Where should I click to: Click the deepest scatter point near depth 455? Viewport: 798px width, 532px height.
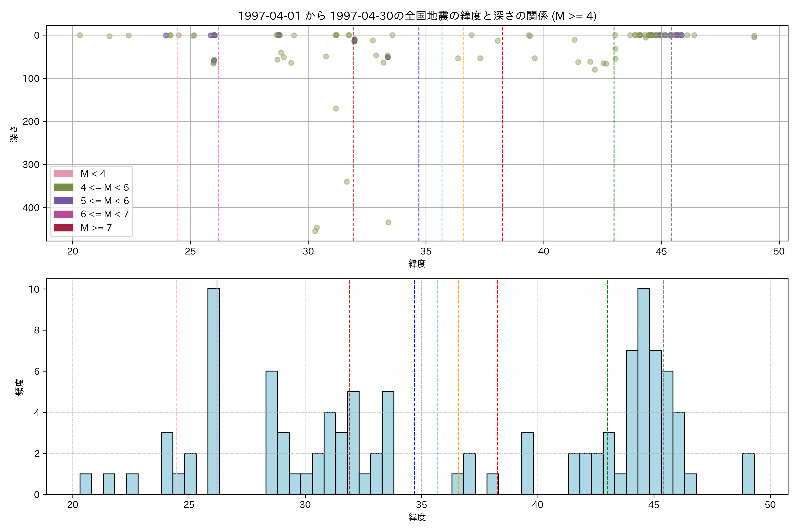(x=315, y=231)
